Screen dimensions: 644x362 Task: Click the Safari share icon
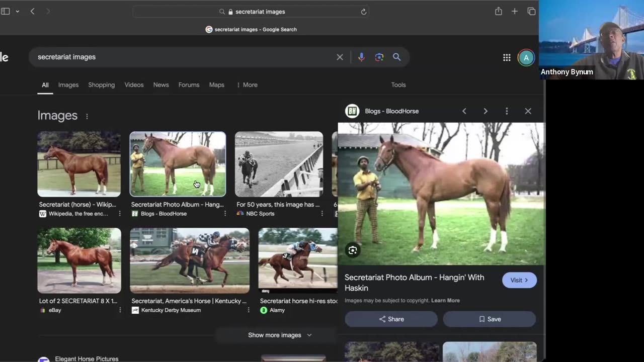pyautogui.click(x=498, y=12)
